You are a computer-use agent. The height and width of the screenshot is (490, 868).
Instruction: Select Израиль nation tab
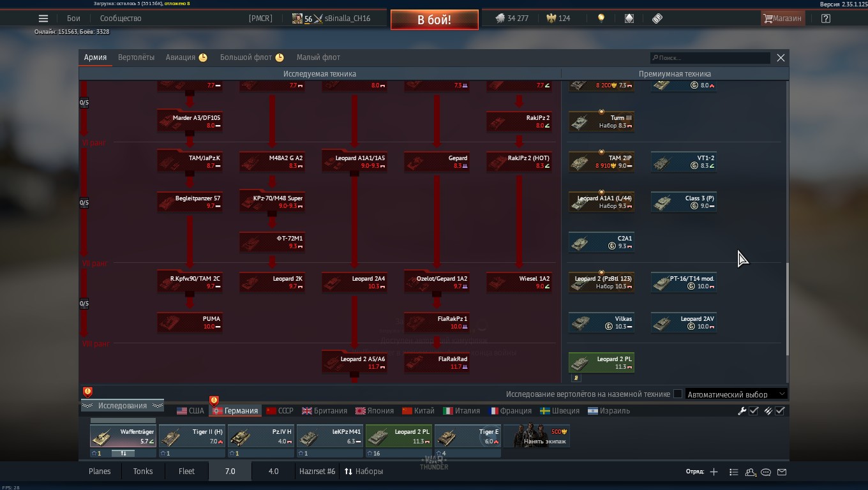[609, 411]
